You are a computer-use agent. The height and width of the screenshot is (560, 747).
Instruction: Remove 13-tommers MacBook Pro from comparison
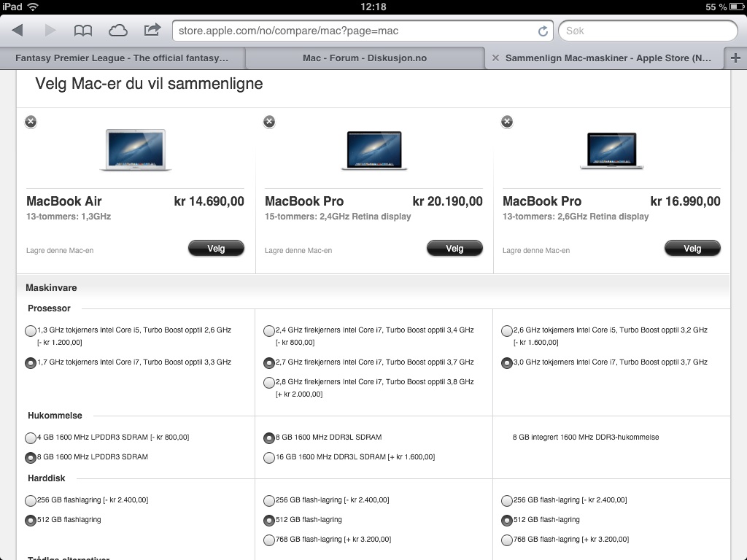coord(507,122)
